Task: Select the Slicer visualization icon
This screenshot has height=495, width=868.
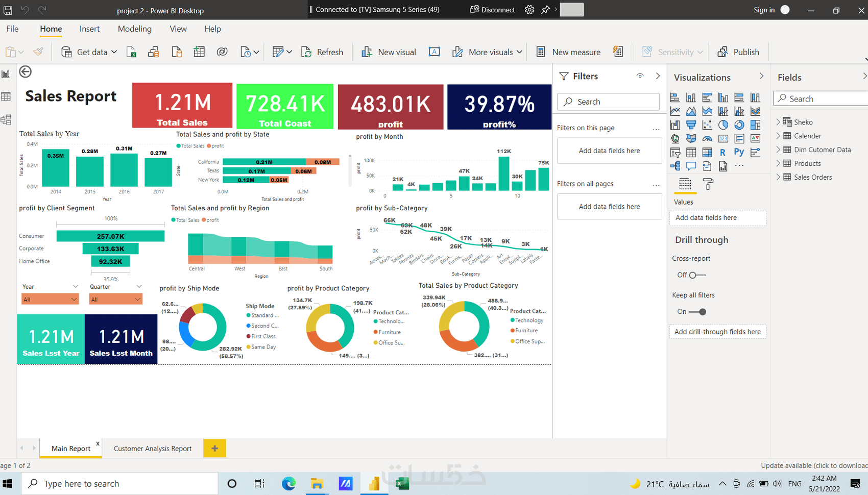Action: click(675, 152)
